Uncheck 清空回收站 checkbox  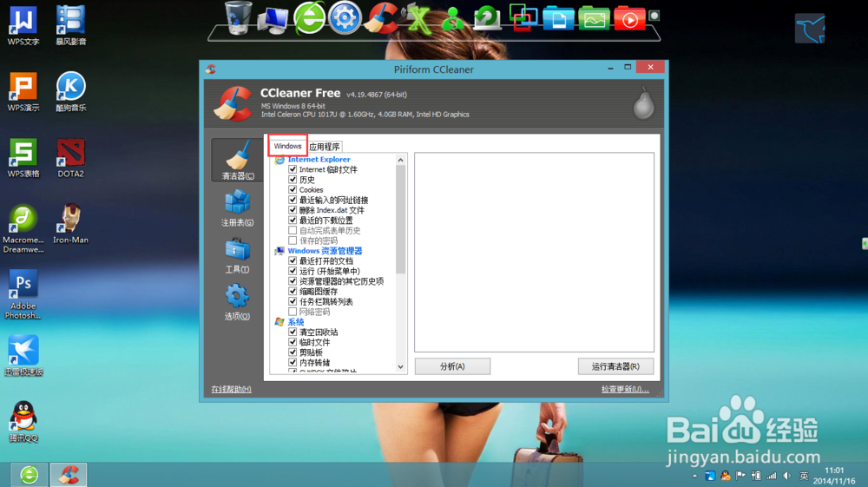click(x=293, y=332)
